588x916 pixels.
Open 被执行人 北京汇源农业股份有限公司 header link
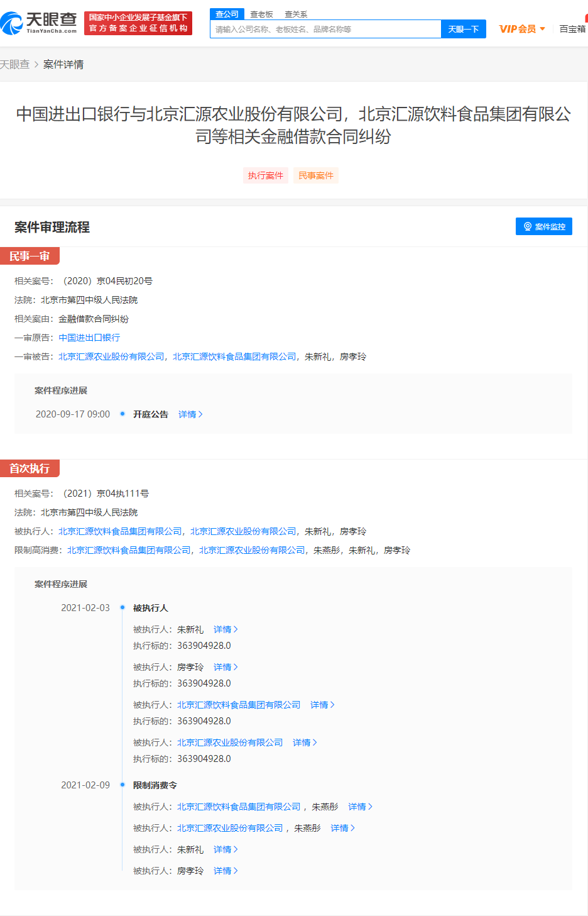[x=243, y=531]
